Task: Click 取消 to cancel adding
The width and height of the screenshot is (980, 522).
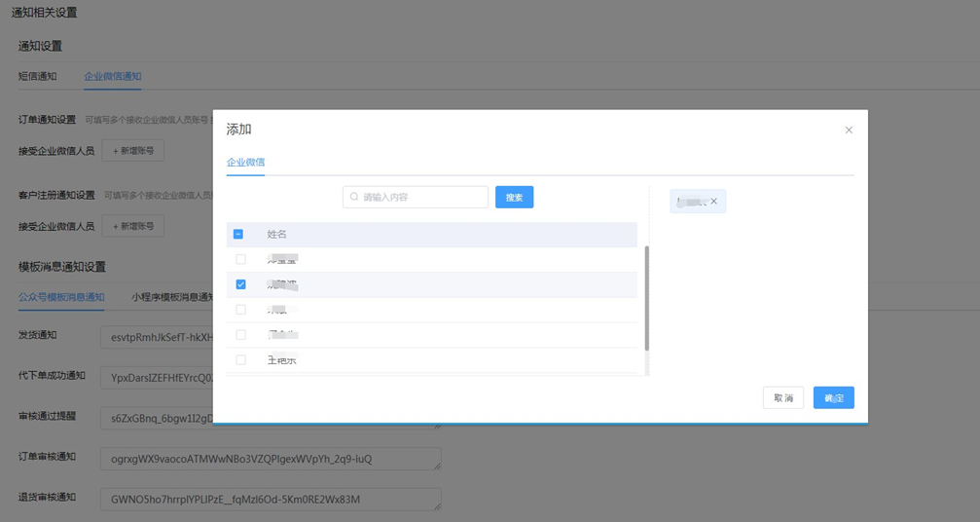Action: (x=782, y=397)
